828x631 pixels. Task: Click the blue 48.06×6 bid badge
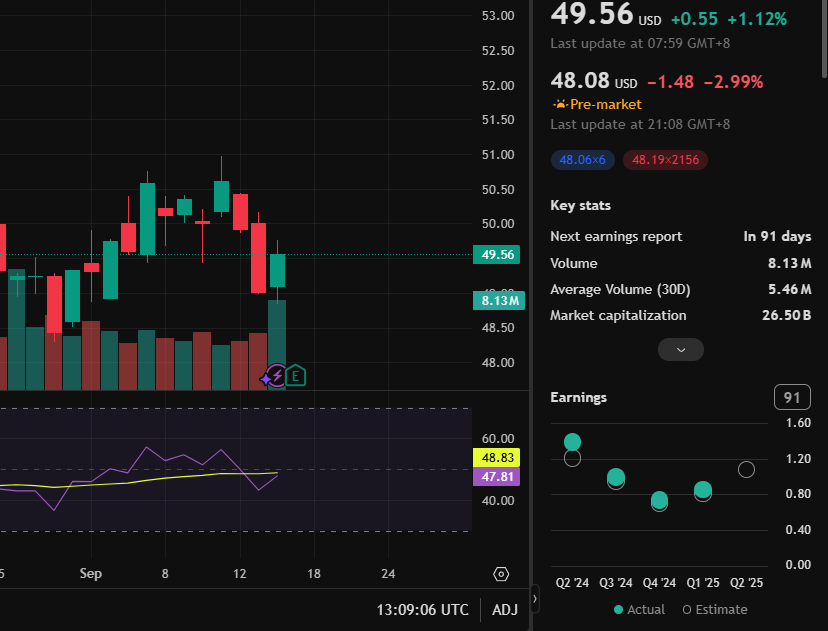pos(582,159)
